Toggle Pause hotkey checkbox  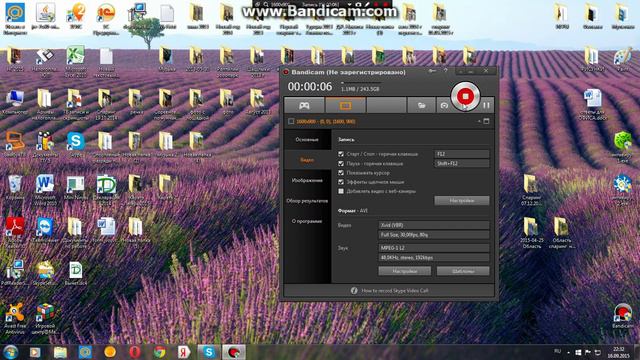(341, 163)
